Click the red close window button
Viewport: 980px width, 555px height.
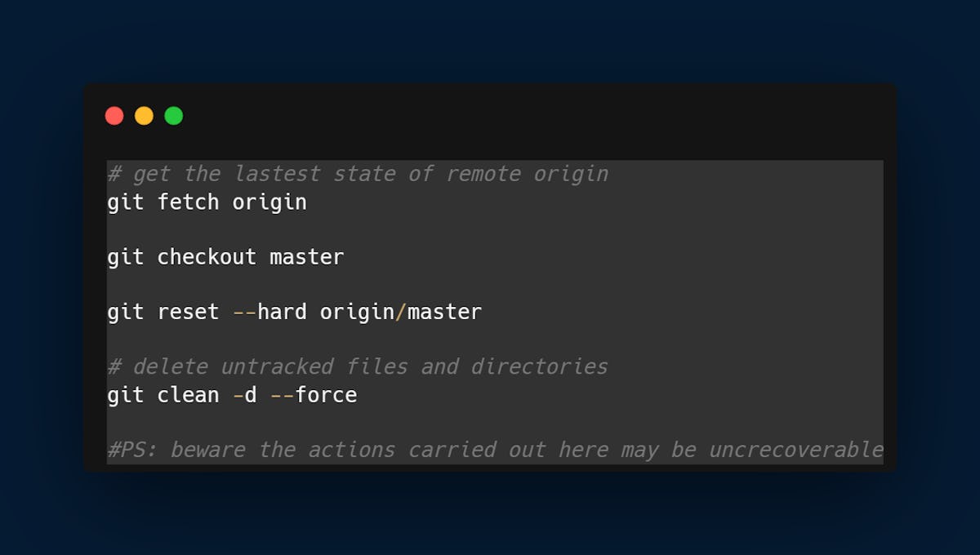click(x=114, y=116)
